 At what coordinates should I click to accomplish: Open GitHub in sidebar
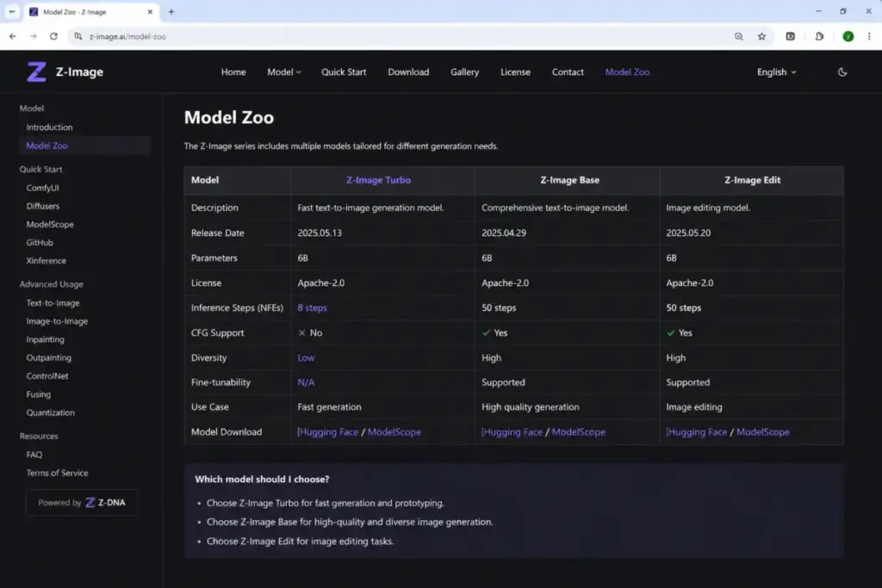point(40,242)
